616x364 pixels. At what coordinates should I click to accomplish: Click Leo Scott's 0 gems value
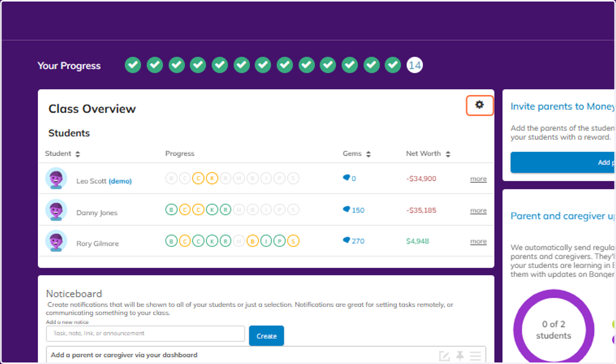click(354, 179)
